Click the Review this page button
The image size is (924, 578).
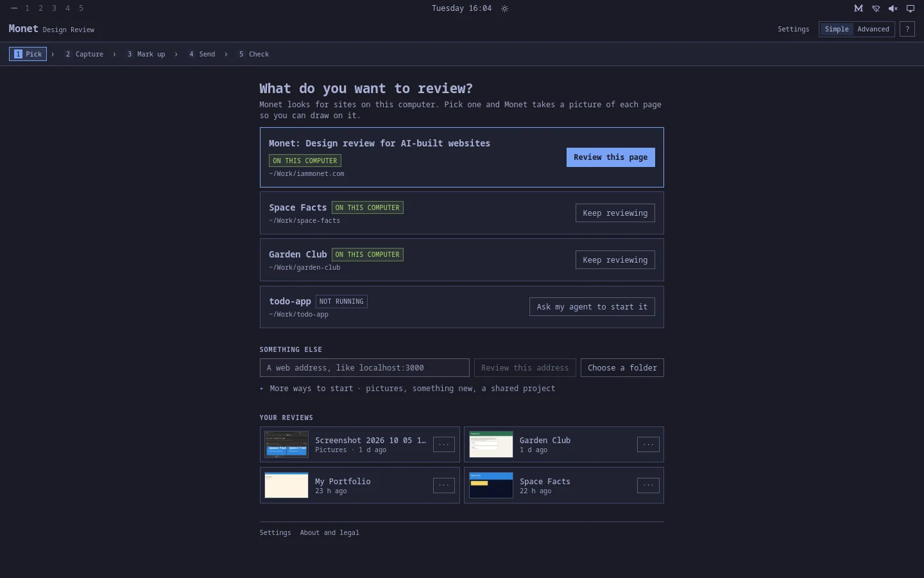click(x=611, y=157)
